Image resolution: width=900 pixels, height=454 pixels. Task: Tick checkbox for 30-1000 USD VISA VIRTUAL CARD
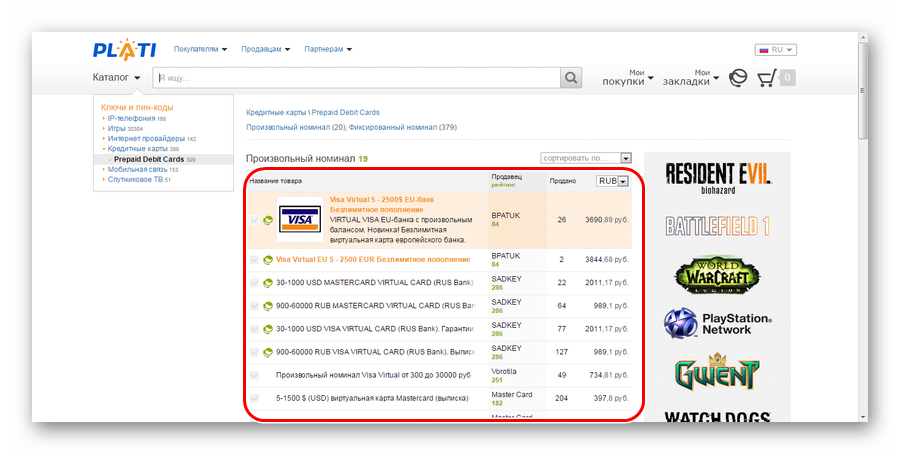254,329
